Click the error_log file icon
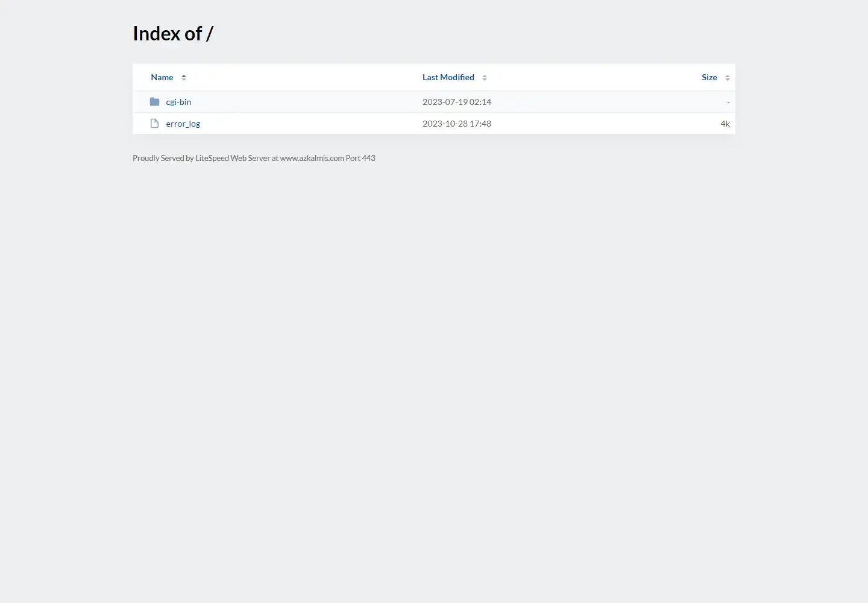868x603 pixels. click(x=154, y=124)
